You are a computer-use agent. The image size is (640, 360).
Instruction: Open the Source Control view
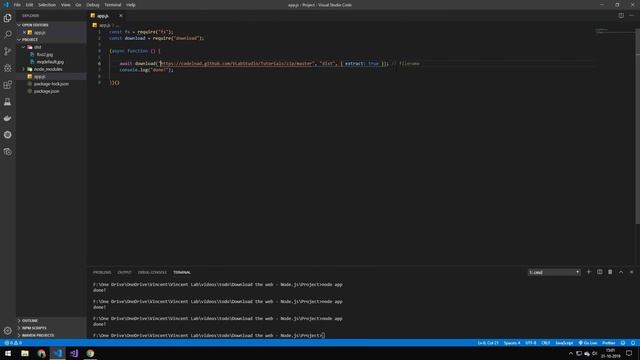[x=8, y=51]
